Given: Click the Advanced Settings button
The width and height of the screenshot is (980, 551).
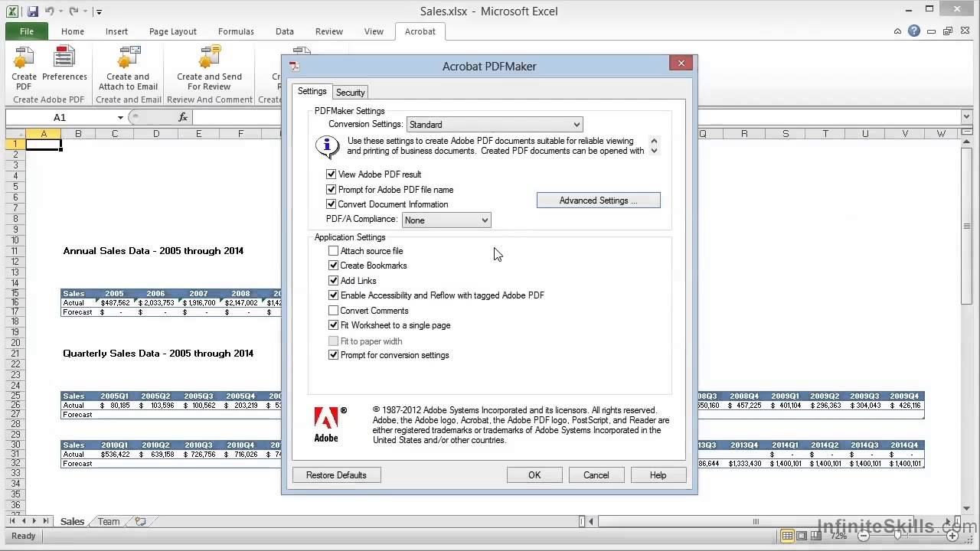Looking at the screenshot, I should 599,201.
